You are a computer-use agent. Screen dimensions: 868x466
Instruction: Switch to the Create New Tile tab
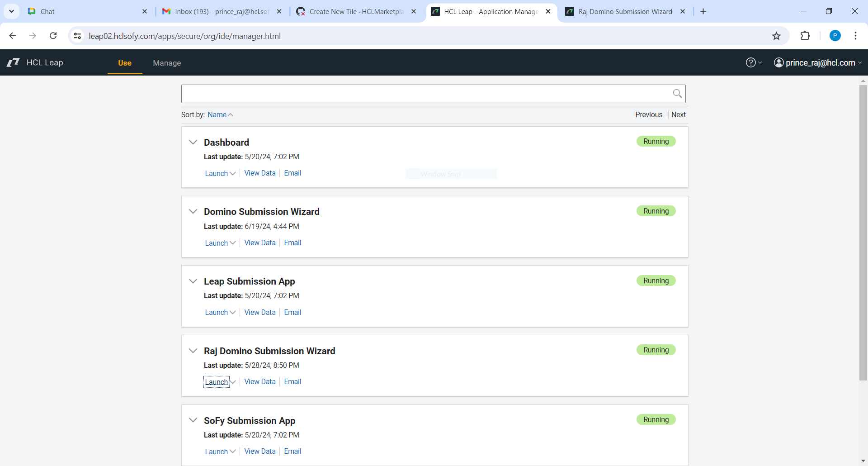(x=356, y=11)
